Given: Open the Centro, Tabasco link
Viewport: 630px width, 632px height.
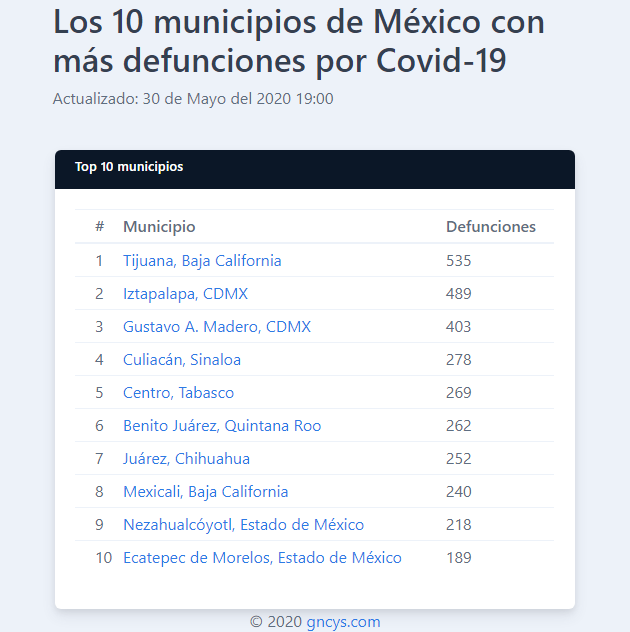Looking at the screenshot, I should (x=178, y=393).
